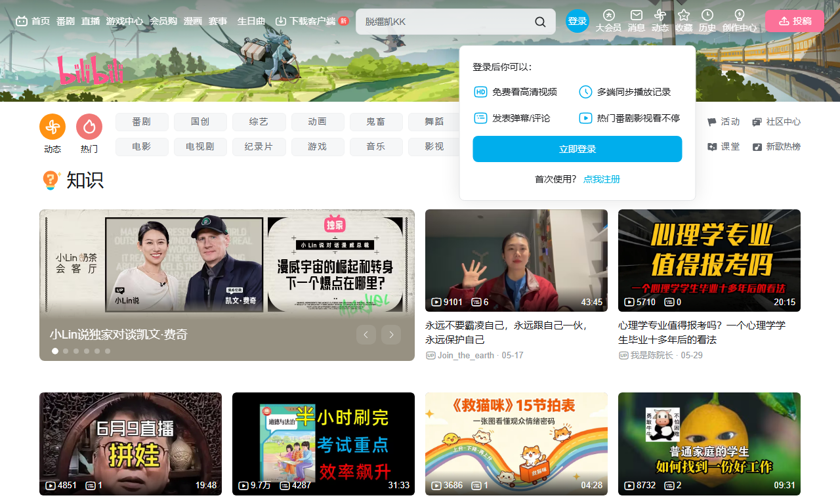
Task: Open title 永远不要霸凌自己，永远跟自己一伙
Action: [507, 332]
